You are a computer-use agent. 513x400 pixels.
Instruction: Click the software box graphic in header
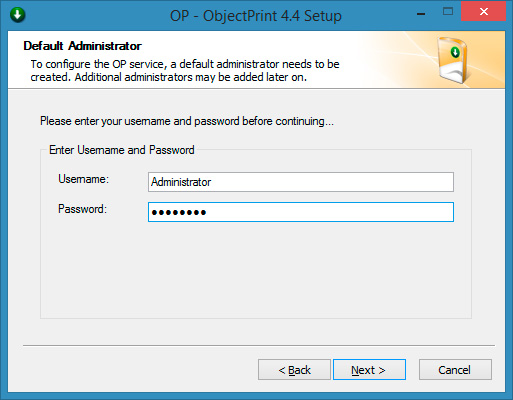click(453, 60)
